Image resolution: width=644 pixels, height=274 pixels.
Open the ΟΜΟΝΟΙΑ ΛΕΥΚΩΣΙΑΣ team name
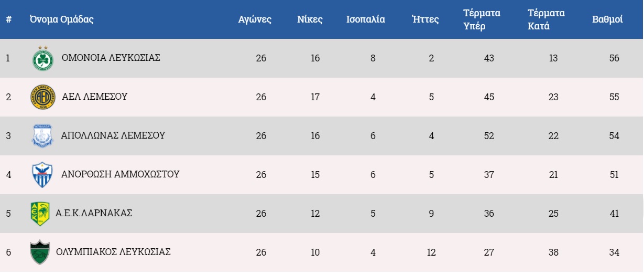tap(111, 58)
